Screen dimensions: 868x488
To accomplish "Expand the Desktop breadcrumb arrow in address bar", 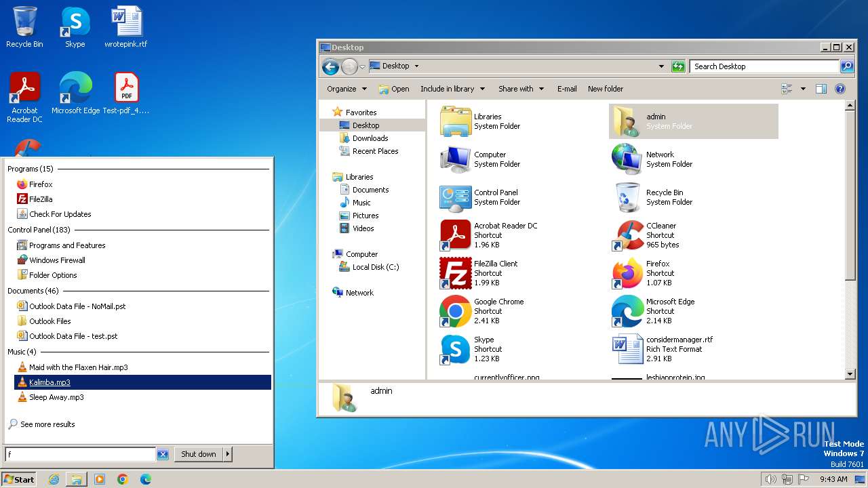I will click(x=416, y=66).
